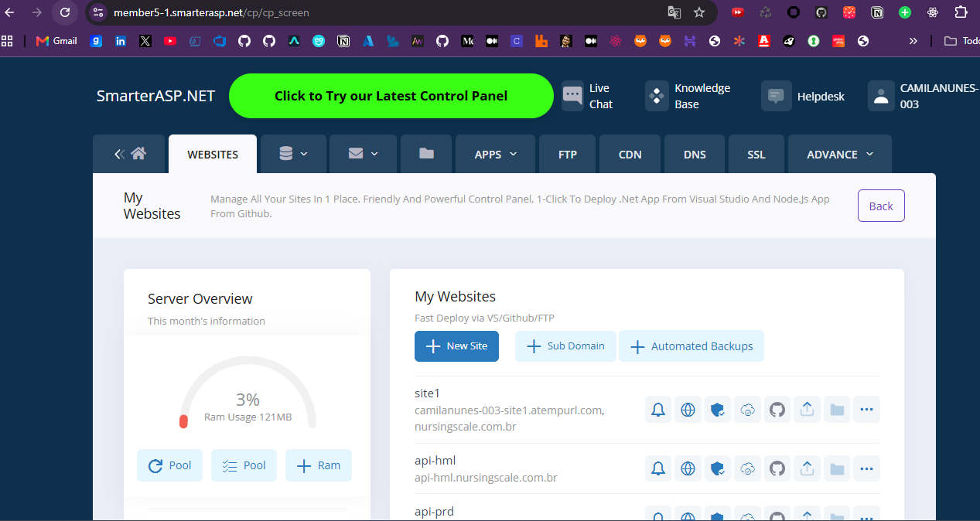Click the browser reload button
This screenshot has width=980, height=521.
(x=65, y=12)
